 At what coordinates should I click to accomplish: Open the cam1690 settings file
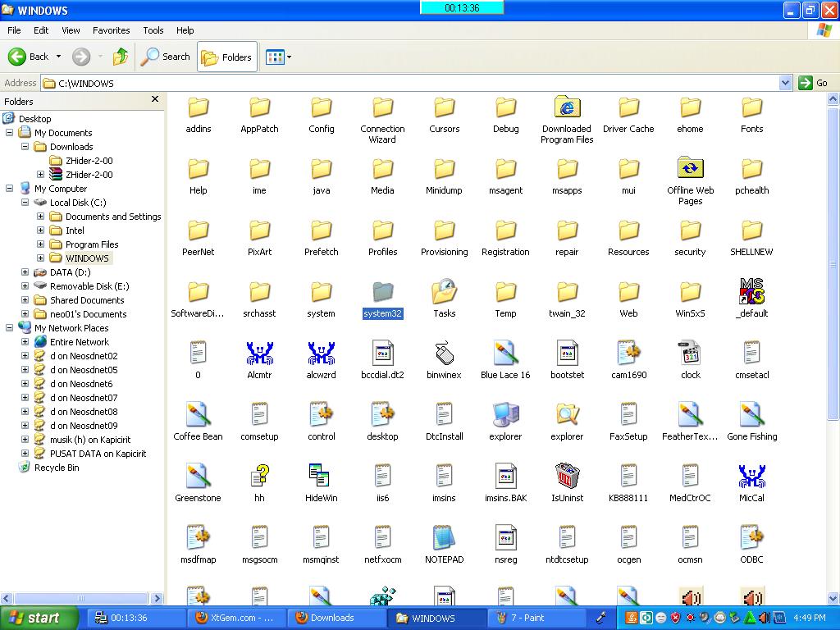(628, 354)
